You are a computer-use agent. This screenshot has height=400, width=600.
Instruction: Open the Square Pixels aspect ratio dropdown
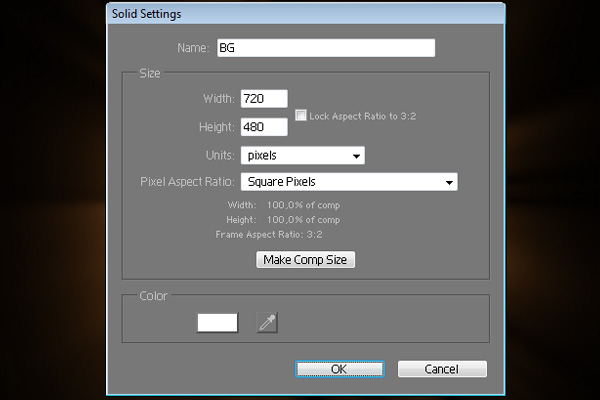(349, 182)
